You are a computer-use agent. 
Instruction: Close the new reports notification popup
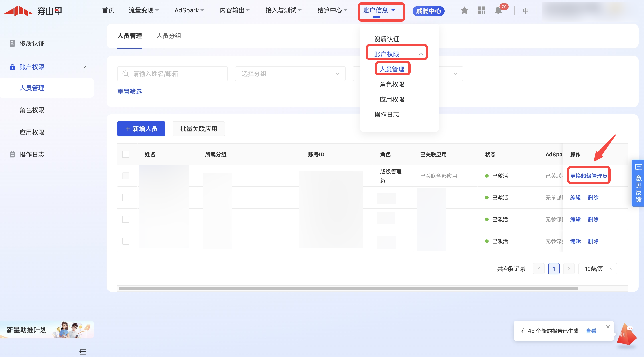[608, 327]
